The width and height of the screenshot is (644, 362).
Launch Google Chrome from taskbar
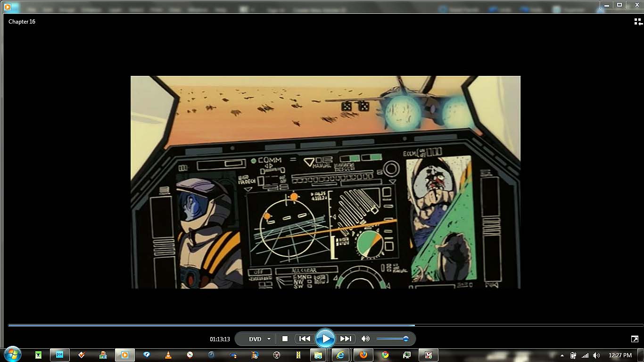click(x=385, y=355)
